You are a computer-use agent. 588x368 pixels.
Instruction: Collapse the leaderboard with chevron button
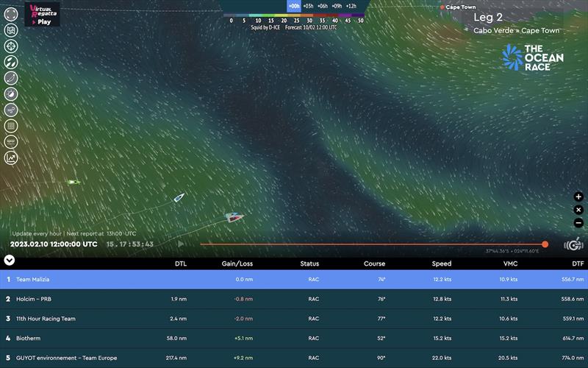pos(10,260)
